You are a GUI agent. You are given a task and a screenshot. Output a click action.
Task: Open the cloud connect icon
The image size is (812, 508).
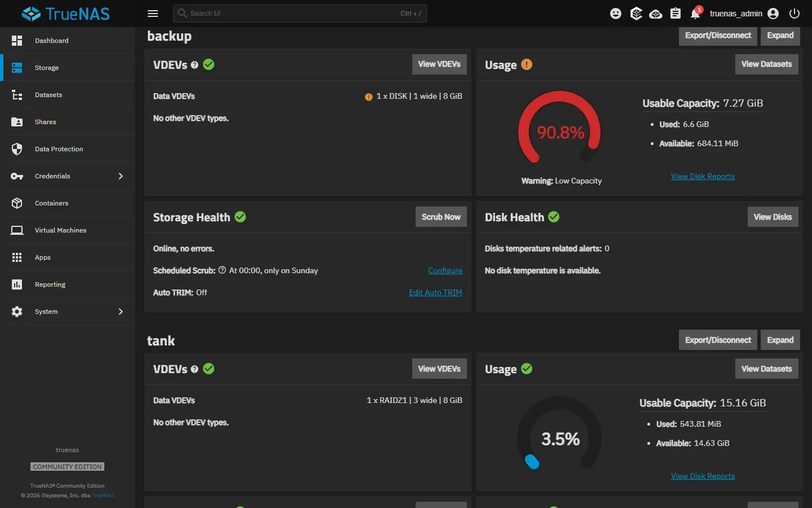656,14
